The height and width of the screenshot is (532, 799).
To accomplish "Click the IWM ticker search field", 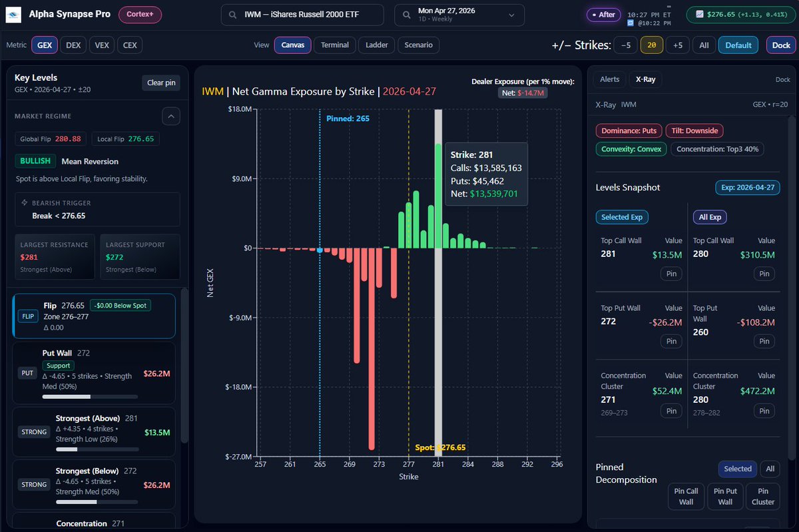I will (x=303, y=15).
